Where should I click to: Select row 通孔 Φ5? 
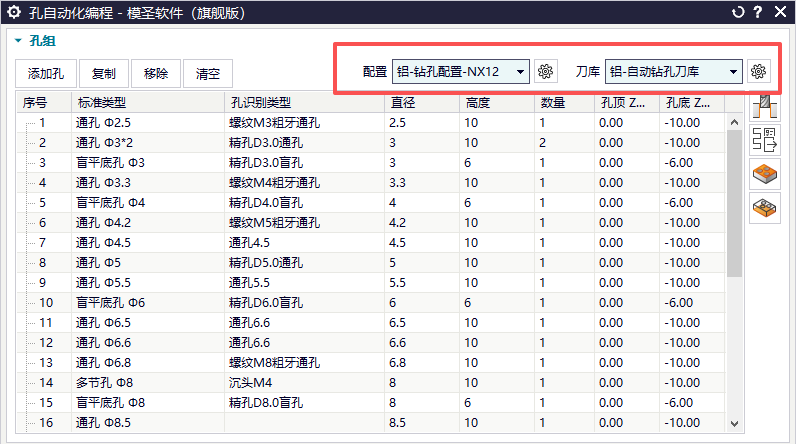pos(371,263)
